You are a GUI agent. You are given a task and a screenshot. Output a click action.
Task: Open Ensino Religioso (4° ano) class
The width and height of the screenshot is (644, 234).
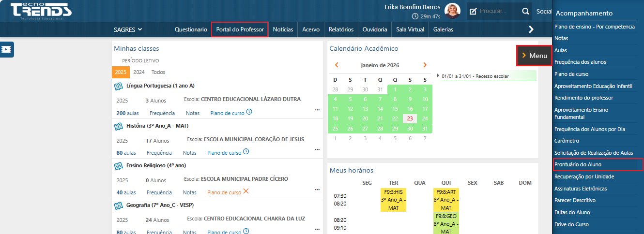pyautogui.click(x=156, y=165)
